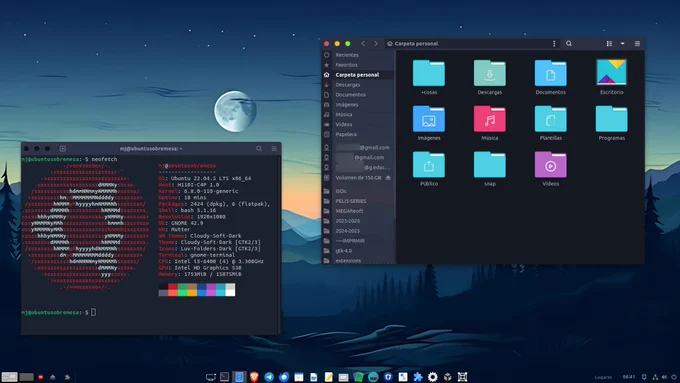Open Thunderbird from the dock

pyautogui.click(x=284, y=377)
